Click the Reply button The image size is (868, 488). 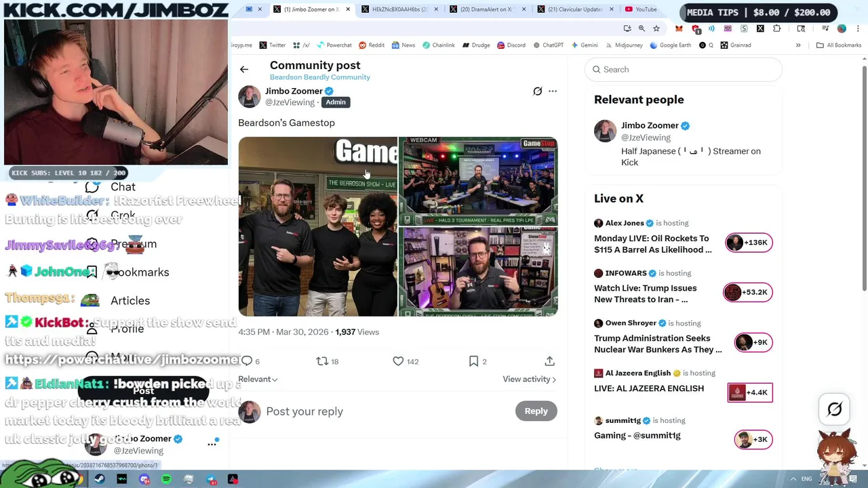(536, 411)
